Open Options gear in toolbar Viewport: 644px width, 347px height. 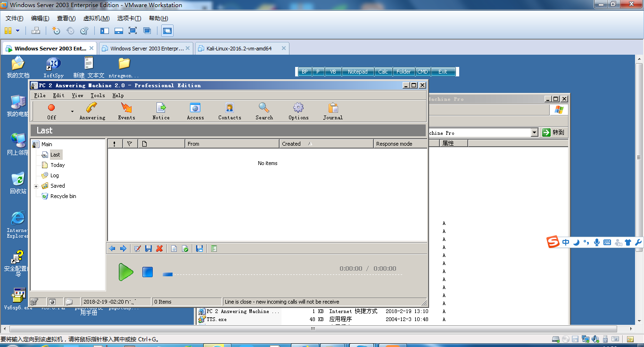tap(298, 111)
